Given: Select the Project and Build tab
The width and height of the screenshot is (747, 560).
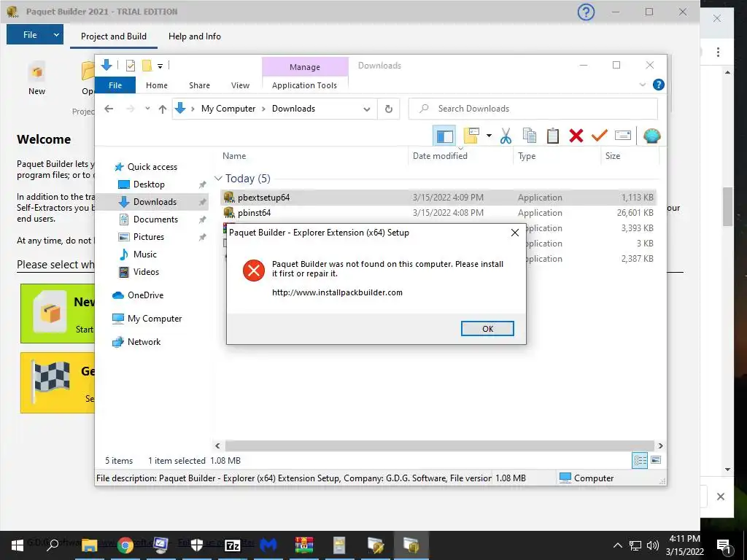Looking at the screenshot, I should [113, 36].
